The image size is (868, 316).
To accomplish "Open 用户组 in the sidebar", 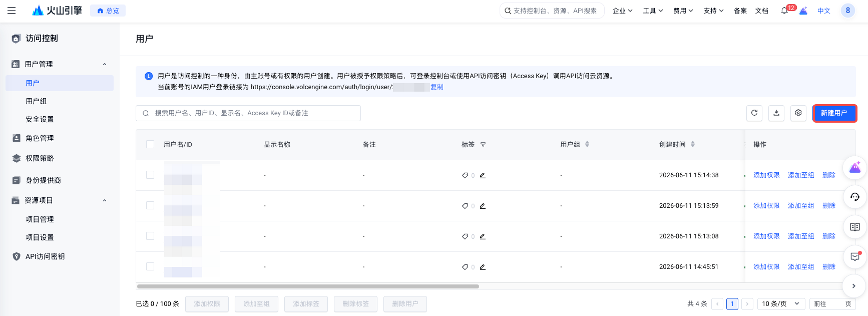I will [36, 101].
